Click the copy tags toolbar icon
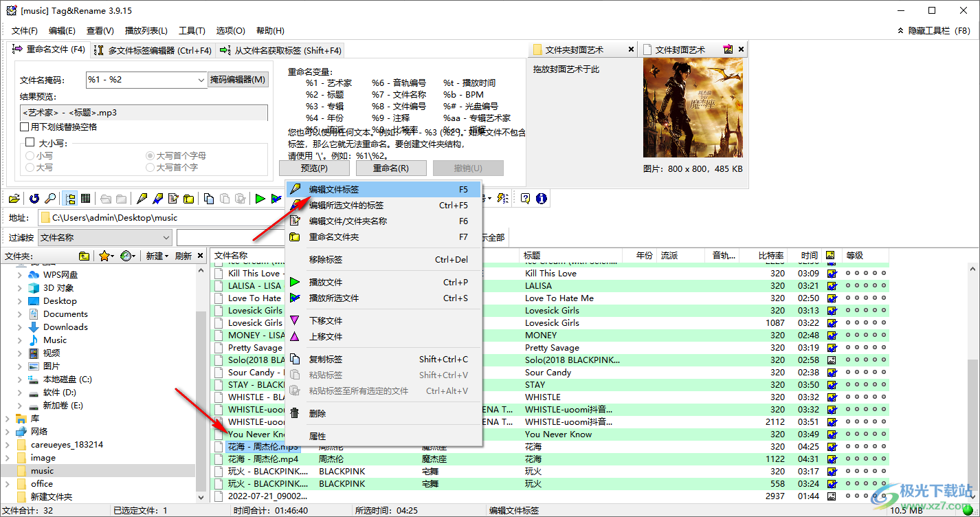 [210, 198]
